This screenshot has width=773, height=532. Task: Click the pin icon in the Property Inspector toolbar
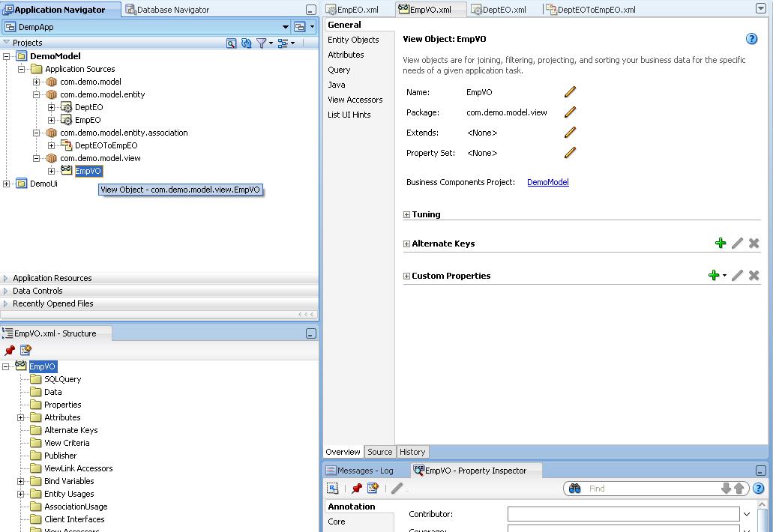click(x=355, y=488)
